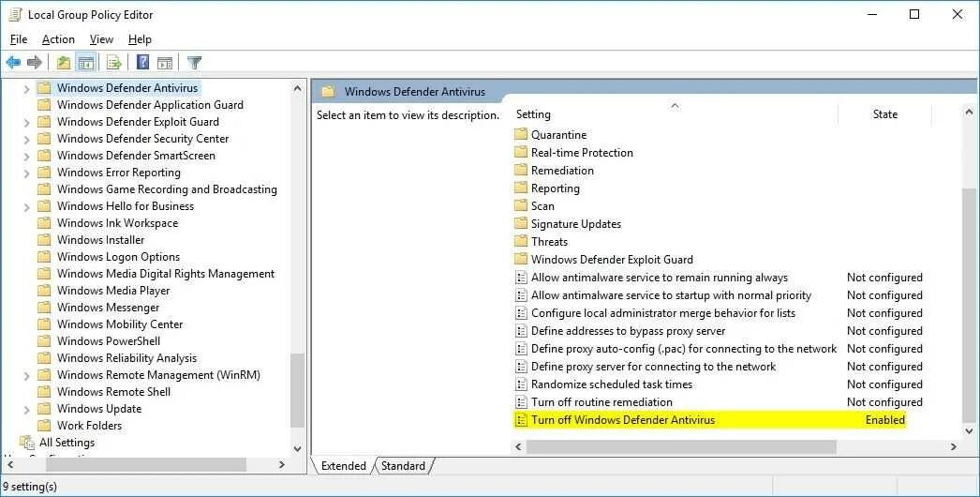Maximize the Local Group Policy Editor window
The width and height of the screenshot is (980, 497).
click(914, 14)
